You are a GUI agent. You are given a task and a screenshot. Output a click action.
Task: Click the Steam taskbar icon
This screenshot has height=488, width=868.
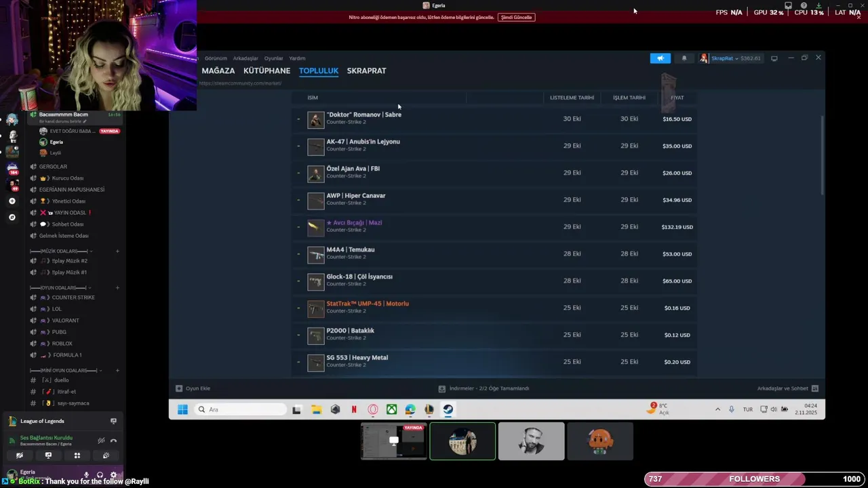448,409
